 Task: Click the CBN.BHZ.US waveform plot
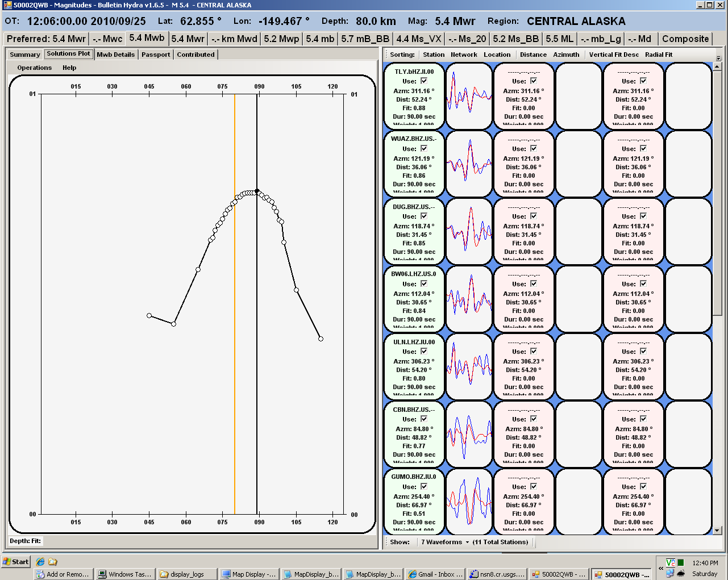coord(469,434)
